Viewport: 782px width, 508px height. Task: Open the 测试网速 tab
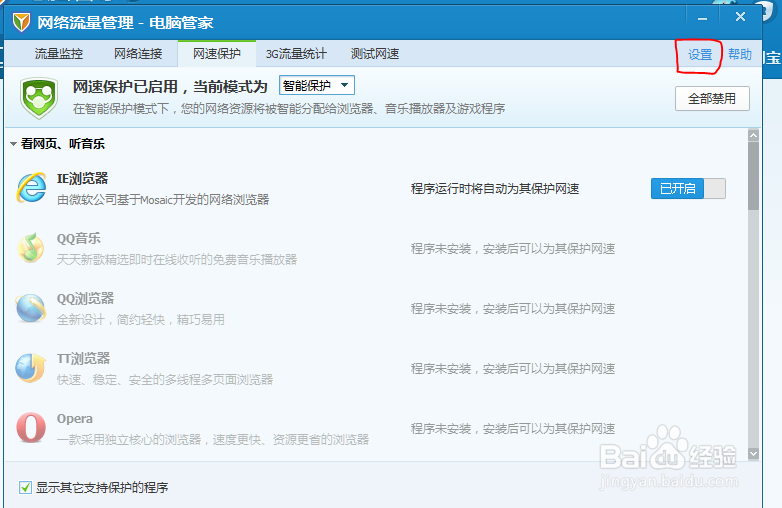coord(375,54)
